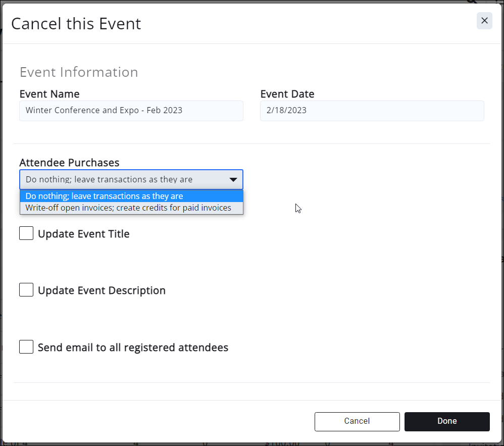Click the "Event Date" field label
The height and width of the screenshot is (446, 504).
point(287,94)
